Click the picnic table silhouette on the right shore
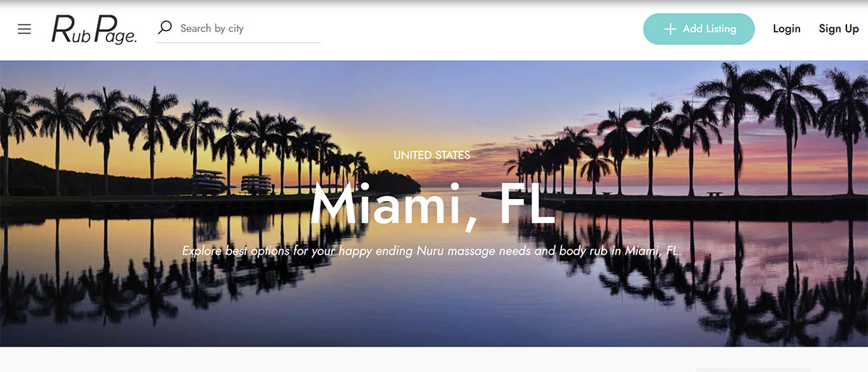868x372 pixels. tap(714, 194)
